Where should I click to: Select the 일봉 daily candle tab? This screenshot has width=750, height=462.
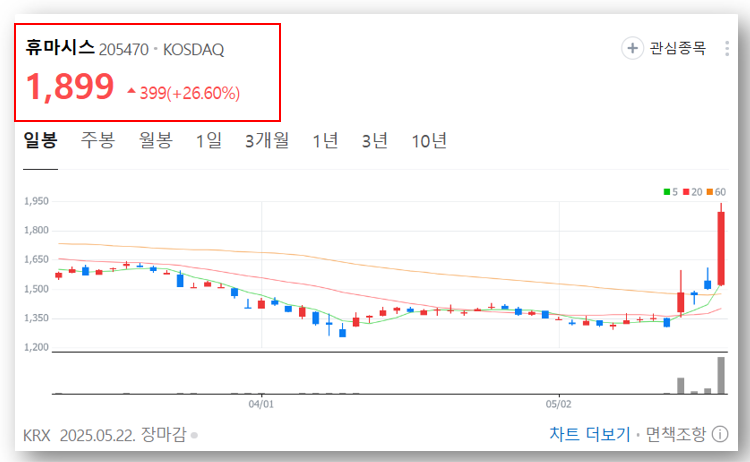[x=41, y=140]
